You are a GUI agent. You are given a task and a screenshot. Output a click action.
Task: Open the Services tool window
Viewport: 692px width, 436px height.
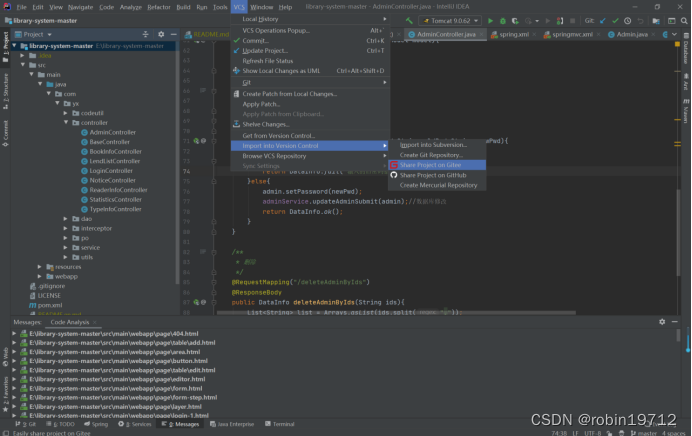coord(135,424)
